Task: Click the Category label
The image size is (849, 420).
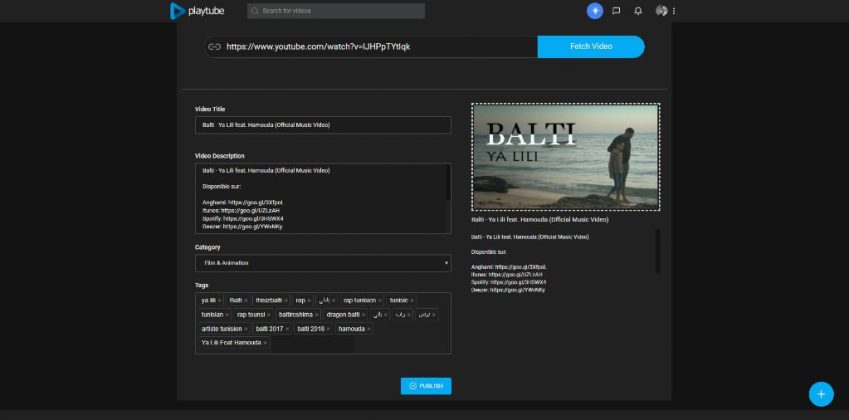Action: [207, 247]
